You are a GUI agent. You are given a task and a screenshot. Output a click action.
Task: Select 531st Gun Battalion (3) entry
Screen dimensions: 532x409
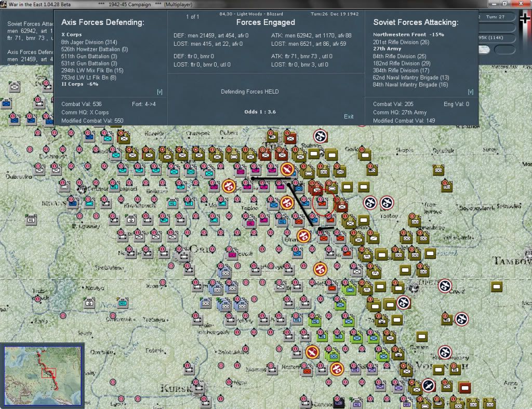(x=89, y=63)
